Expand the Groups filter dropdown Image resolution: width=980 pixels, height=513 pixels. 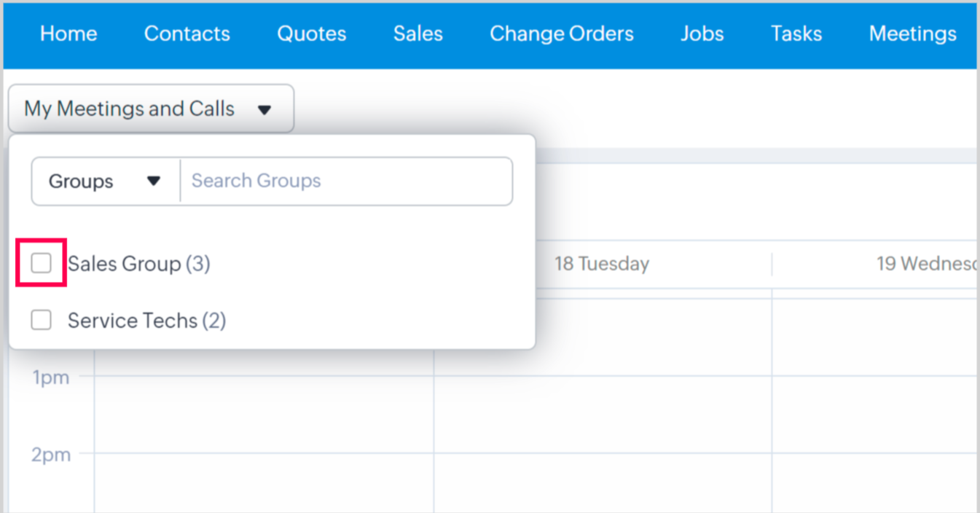click(105, 181)
